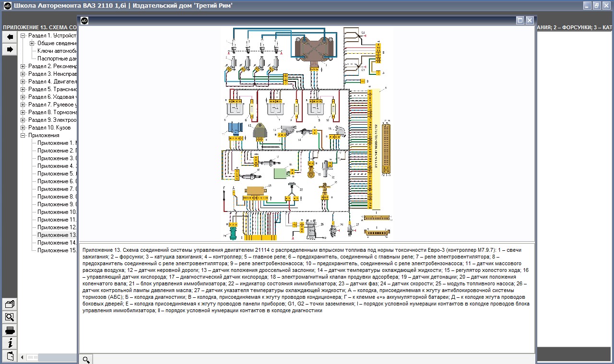This screenshot has height=364, width=614.
Task: Open the stacked folders icon in sidebar
Action: [x=10, y=304]
